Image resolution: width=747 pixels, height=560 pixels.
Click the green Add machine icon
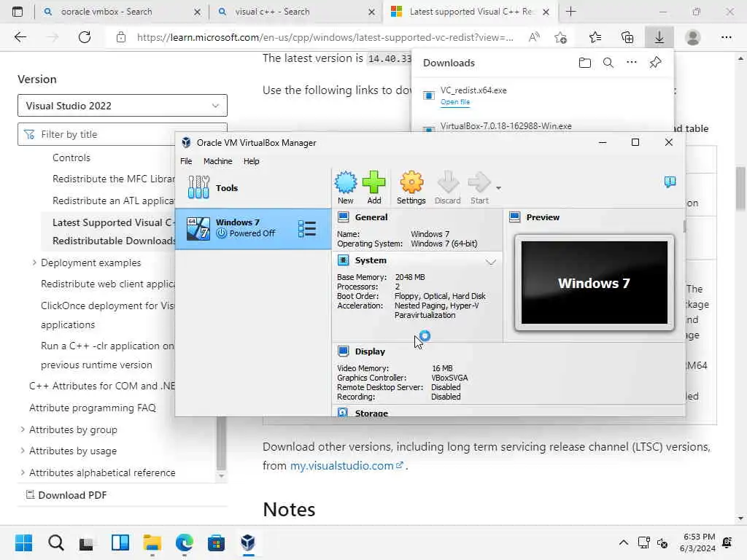click(374, 187)
